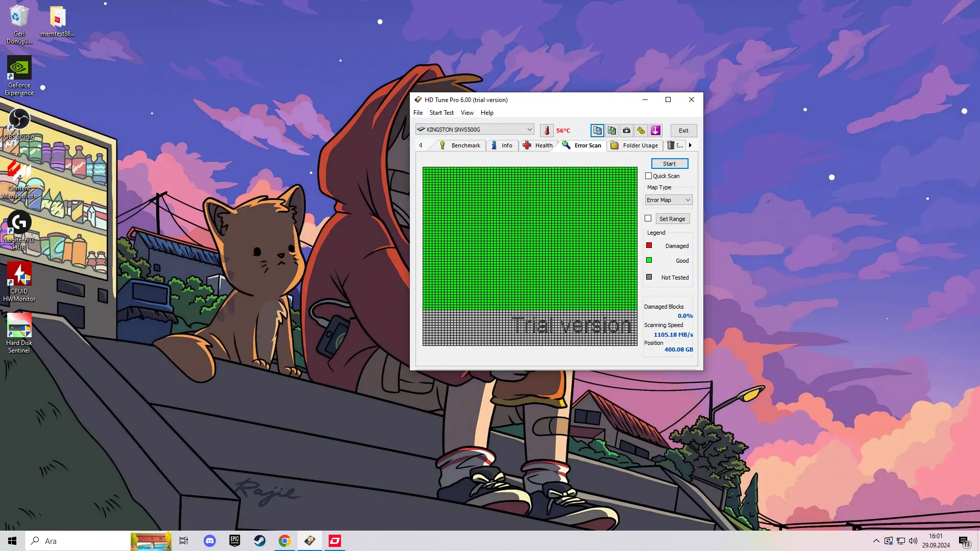The width and height of the screenshot is (980, 551).
Task: Open the notification center icon
Action: [964, 541]
